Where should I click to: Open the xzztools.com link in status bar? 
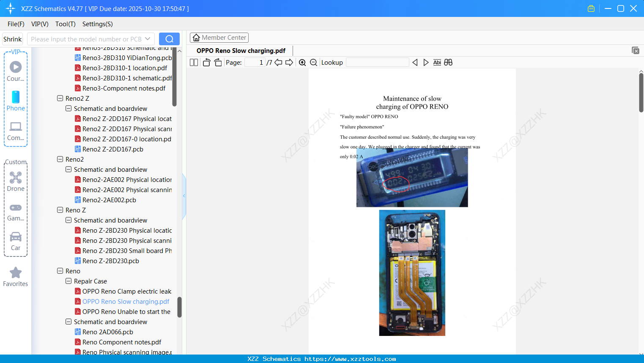350,359
